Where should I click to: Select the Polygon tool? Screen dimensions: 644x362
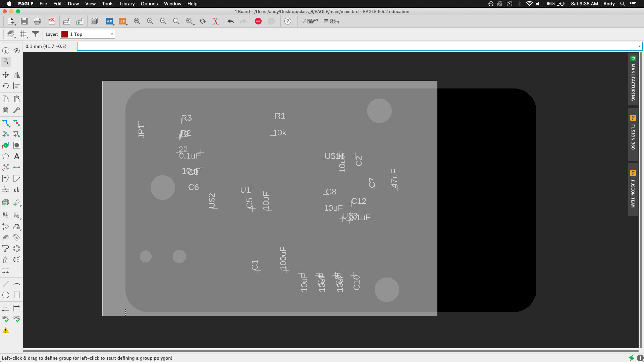coord(6,156)
